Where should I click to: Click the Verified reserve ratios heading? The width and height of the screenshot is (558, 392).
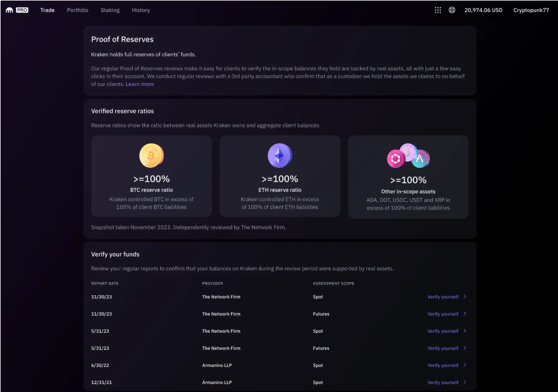(x=122, y=111)
